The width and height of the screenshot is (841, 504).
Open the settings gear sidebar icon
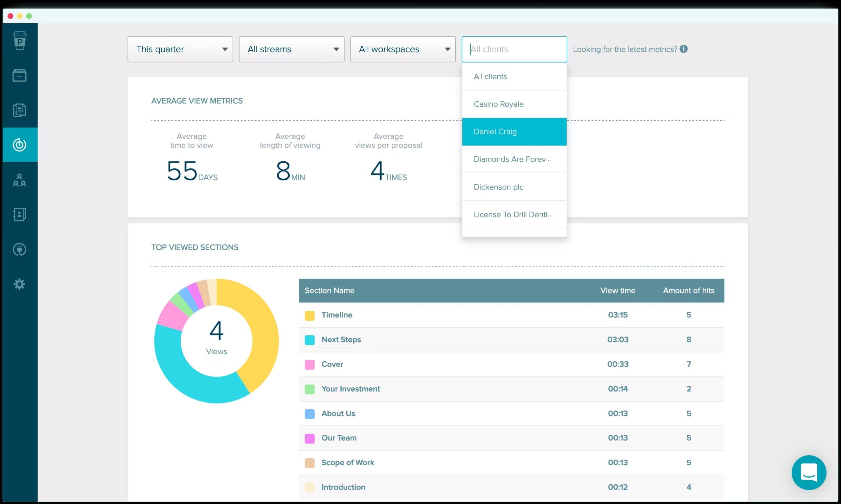click(x=20, y=284)
